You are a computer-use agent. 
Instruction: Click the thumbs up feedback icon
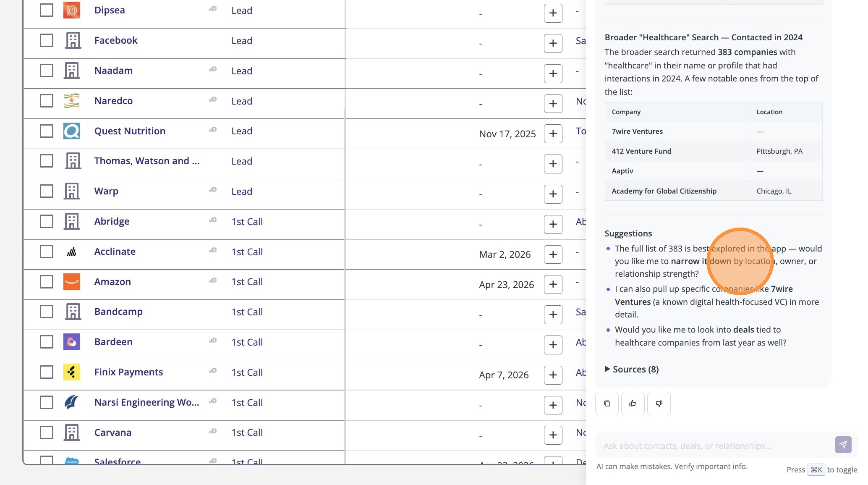tap(633, 404)
